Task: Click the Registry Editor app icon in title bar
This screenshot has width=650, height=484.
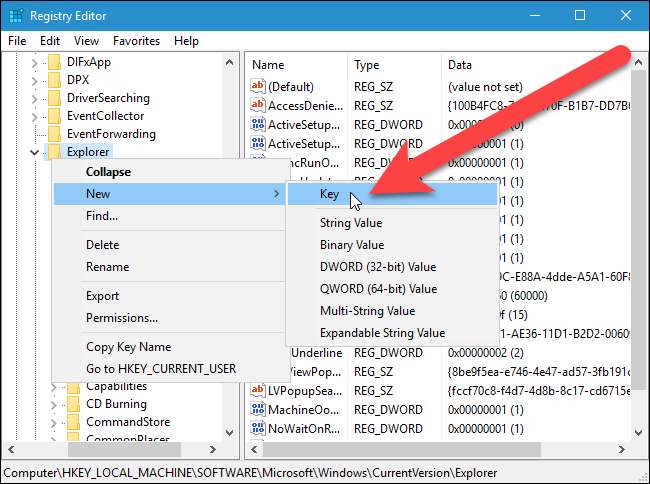Action: click(14, 15)
